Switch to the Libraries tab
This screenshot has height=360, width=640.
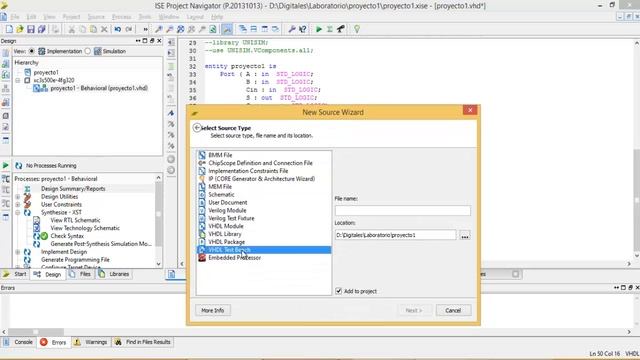[x=114, y=274]
